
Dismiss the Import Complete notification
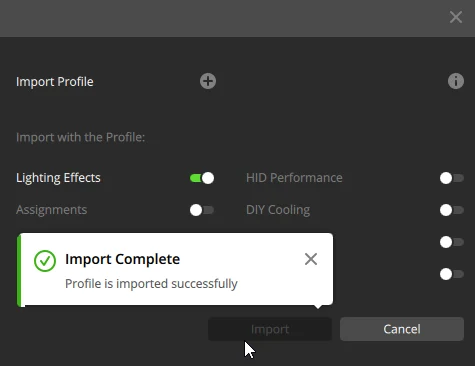point(311,259)
